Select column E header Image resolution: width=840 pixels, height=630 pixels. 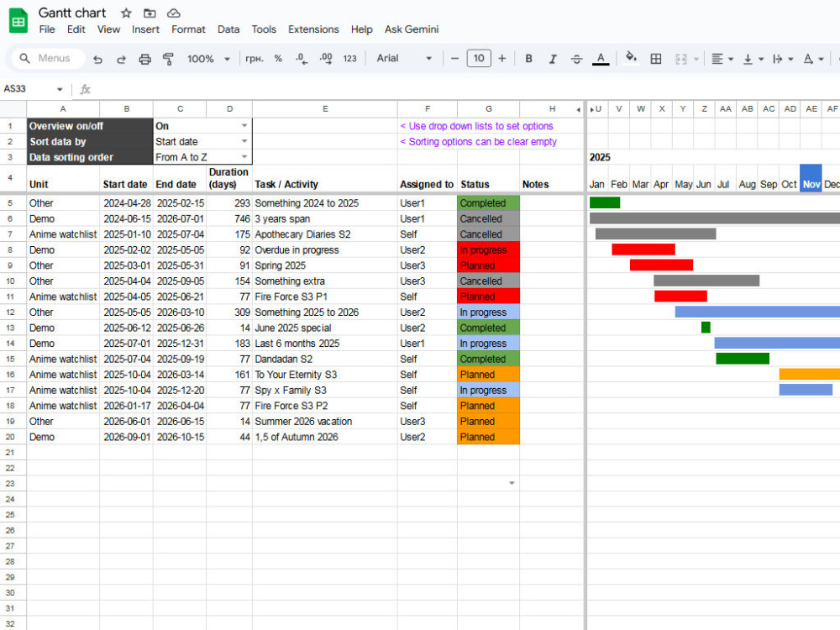click(324, 108)
